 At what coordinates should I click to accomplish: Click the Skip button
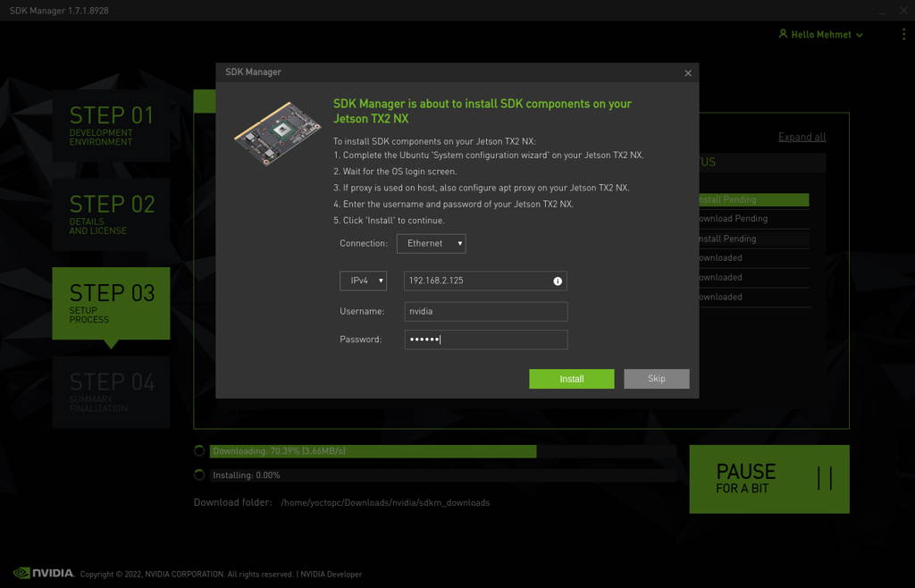point(656,379)
